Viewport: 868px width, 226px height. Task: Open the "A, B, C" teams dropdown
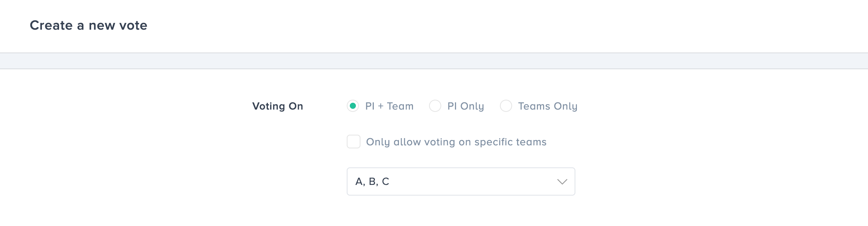tap(460, 181)
